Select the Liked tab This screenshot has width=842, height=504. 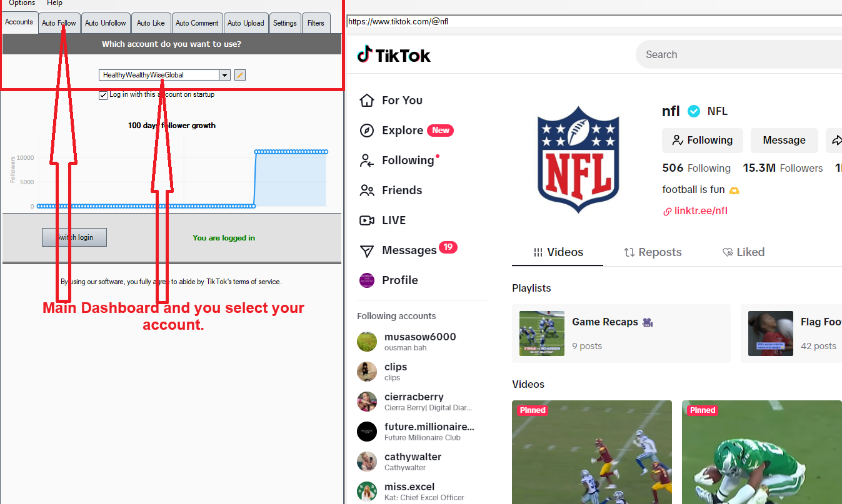click(x=743, y=252)
